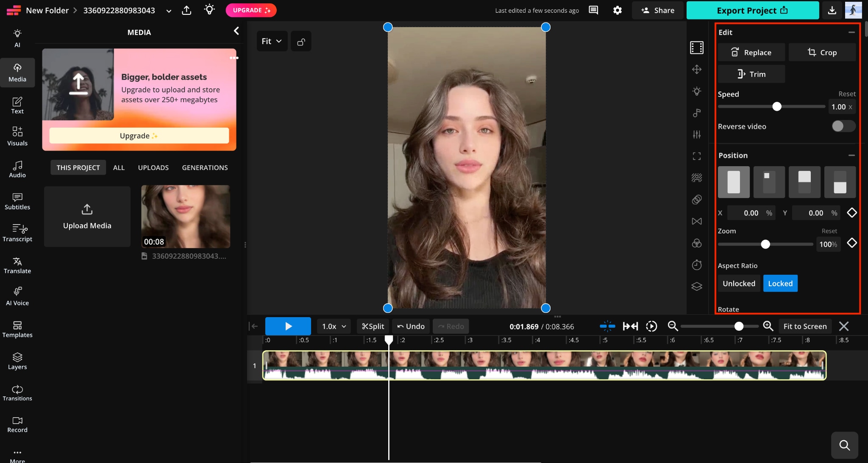
Task: Select the move arrows icon in right rail
Action: (x=697, y=69)
